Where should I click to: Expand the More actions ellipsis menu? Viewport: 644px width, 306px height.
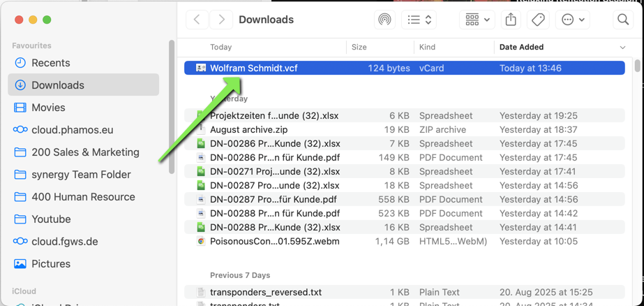click(x=573, y=20)
